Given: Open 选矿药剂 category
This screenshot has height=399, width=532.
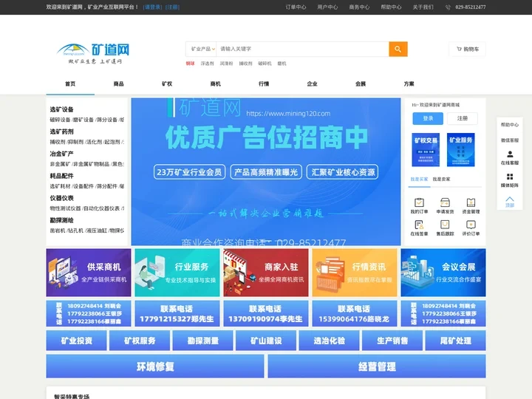Looking at the screenshot, I should (x=61, y=132).
